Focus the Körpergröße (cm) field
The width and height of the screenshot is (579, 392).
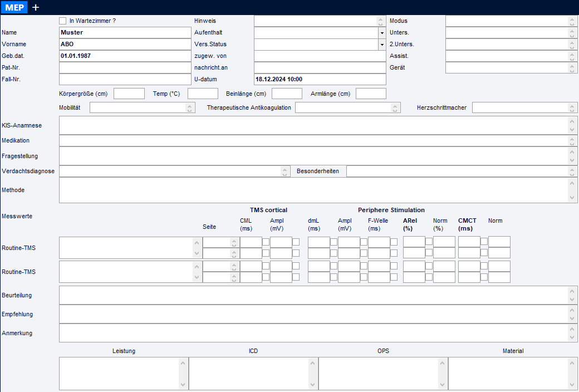(129, 94)
